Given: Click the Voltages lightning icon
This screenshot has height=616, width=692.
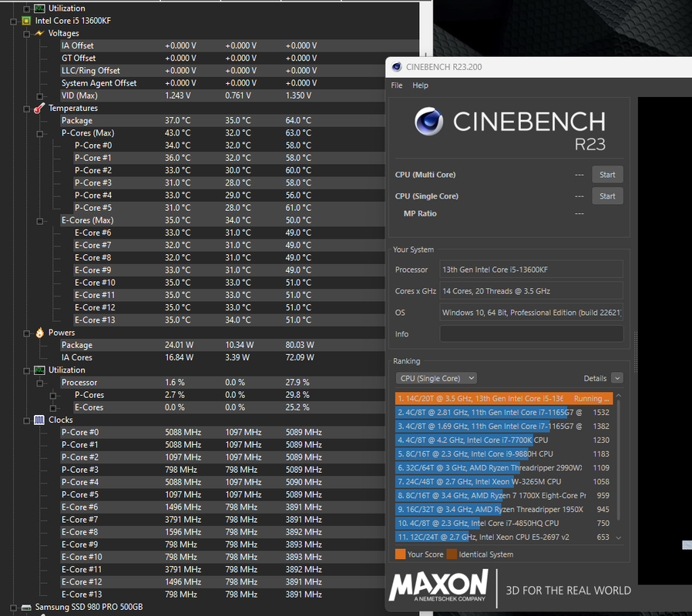Looking at the screenshot, I should [40, 33].
